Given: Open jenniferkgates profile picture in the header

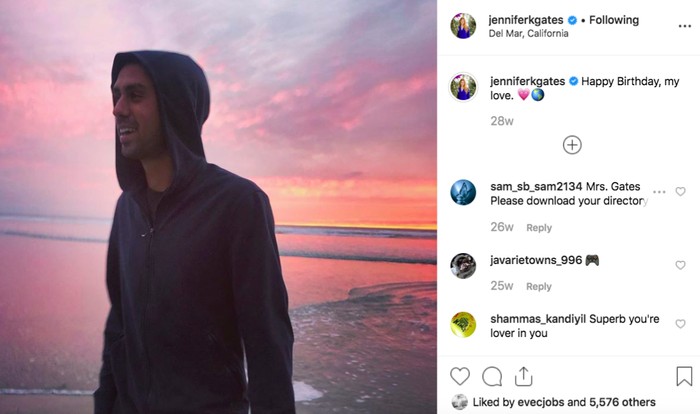Looking at the screenshot, I should point(463,25).
